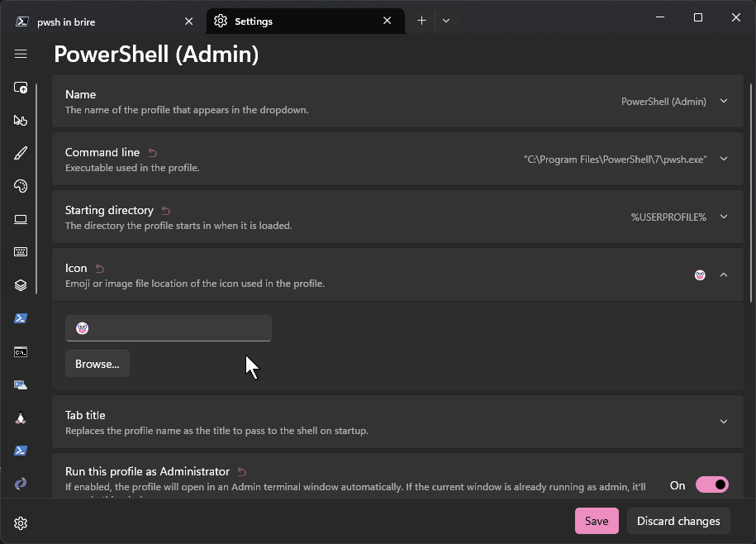Select the PowerShell profile above the Command Prompt icon
The height and width of the screenshot is (544, 756).
21,318
